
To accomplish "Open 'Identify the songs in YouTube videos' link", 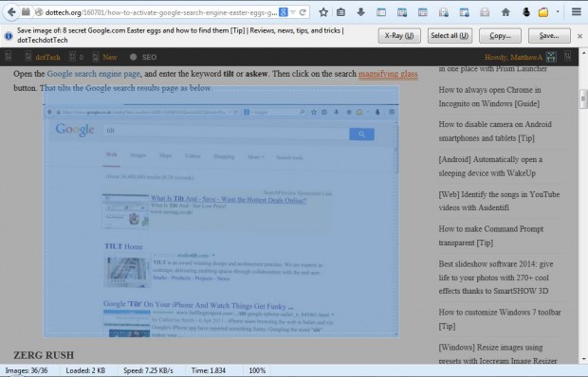I will 499,201.
